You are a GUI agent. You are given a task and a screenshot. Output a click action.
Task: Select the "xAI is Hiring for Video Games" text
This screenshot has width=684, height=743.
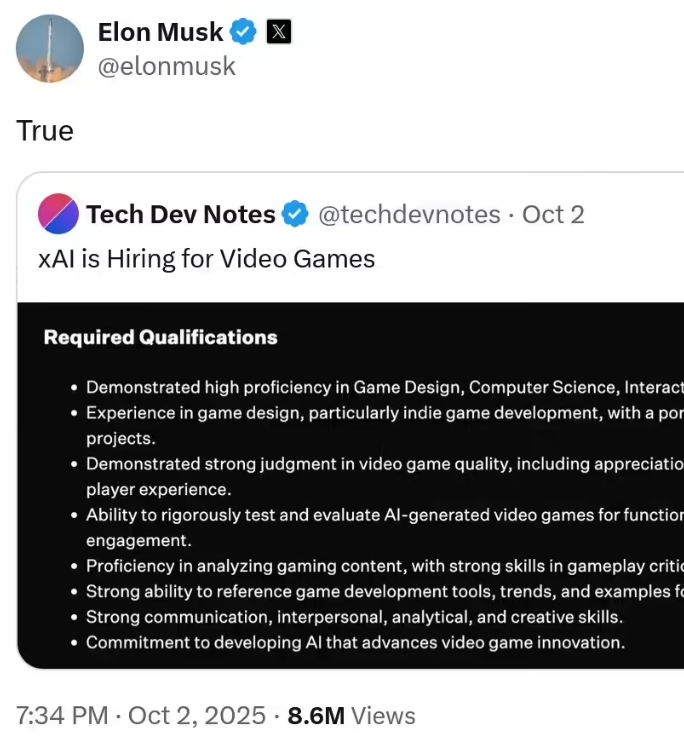coord(206,259)
